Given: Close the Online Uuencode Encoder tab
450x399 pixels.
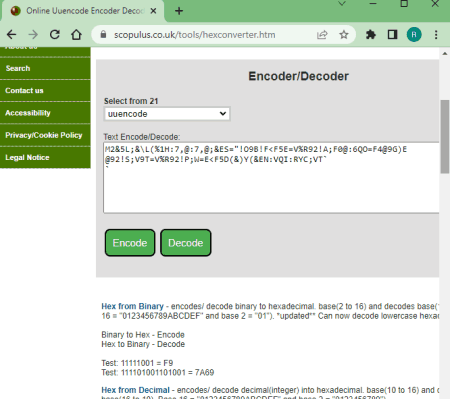Looking at the screenshot, I should click(153, 11).
